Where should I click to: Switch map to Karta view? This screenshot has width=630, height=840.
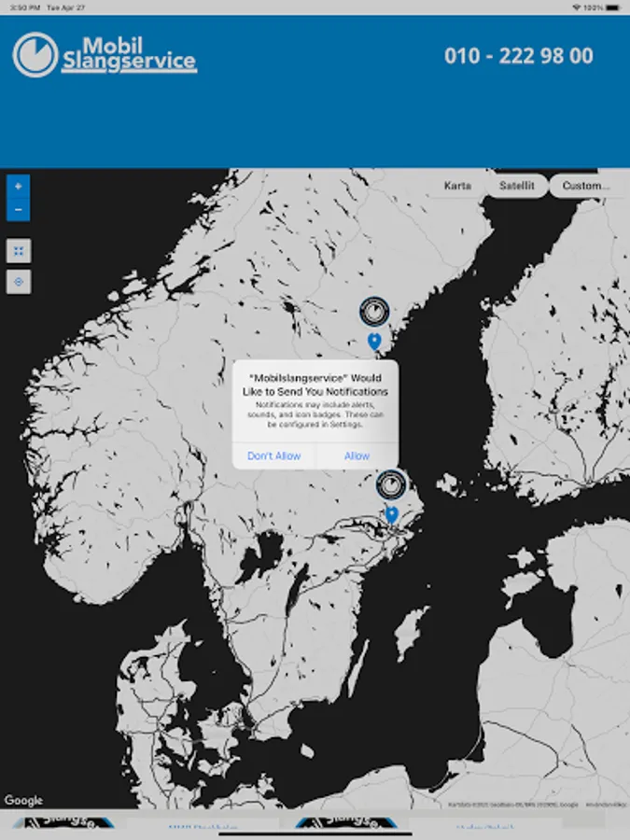(457, 186)
